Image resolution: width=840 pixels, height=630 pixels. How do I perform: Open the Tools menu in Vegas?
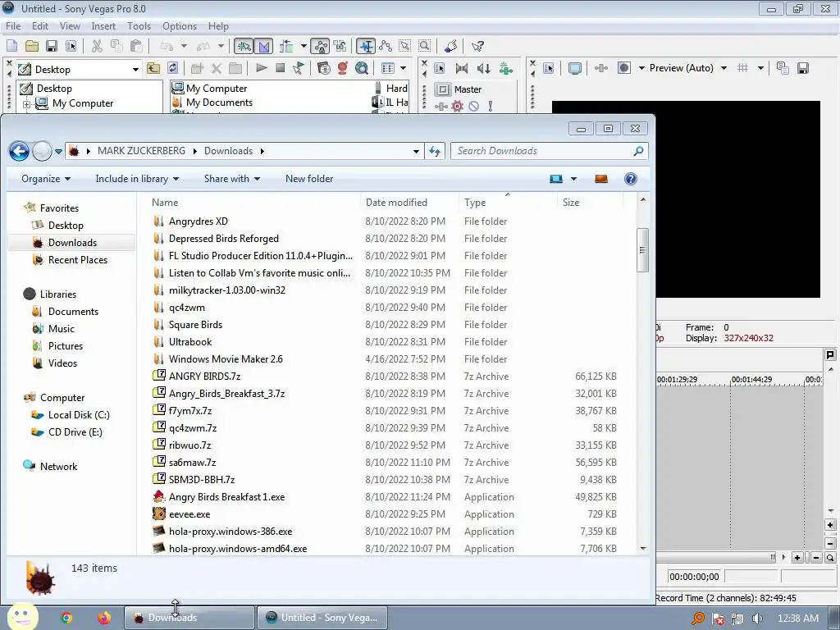(139, 25)
